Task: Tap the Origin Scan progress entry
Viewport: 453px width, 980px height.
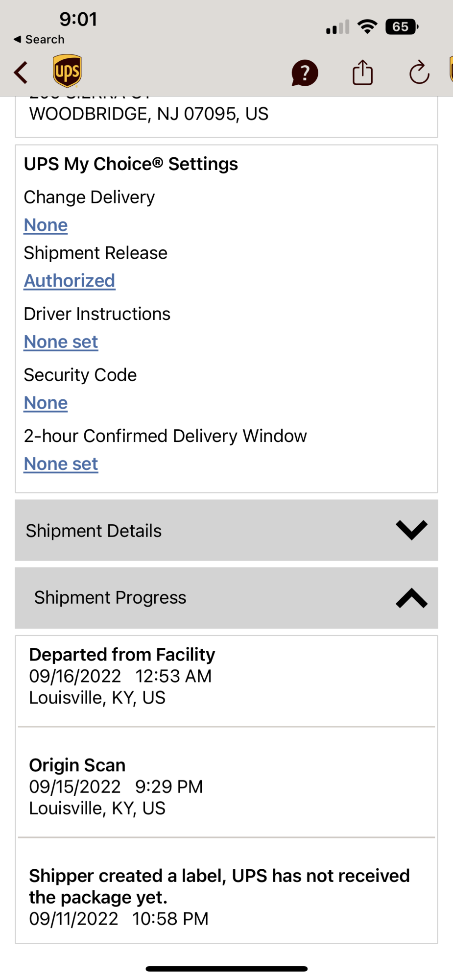Action: click(116, 786)
